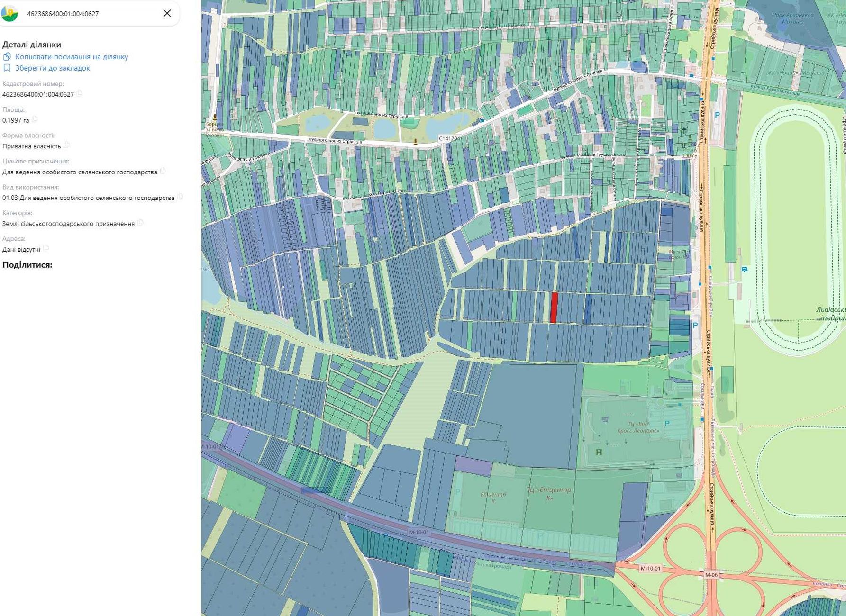Copy the 'Цільове призначення' purpose value
Screen dimensions: 846x616
point(163,171)
